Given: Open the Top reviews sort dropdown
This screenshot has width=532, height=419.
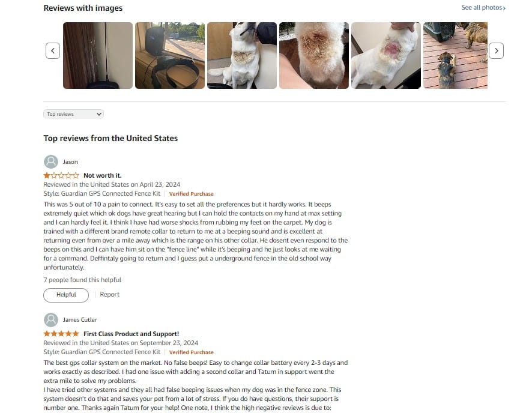Looking at the screenshot, I should click(x=74, y=114).
